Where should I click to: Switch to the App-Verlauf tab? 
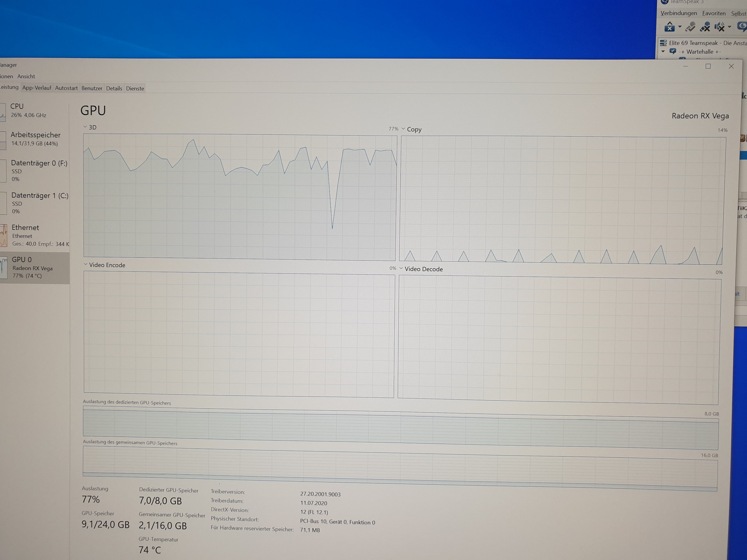click(36, 88)
